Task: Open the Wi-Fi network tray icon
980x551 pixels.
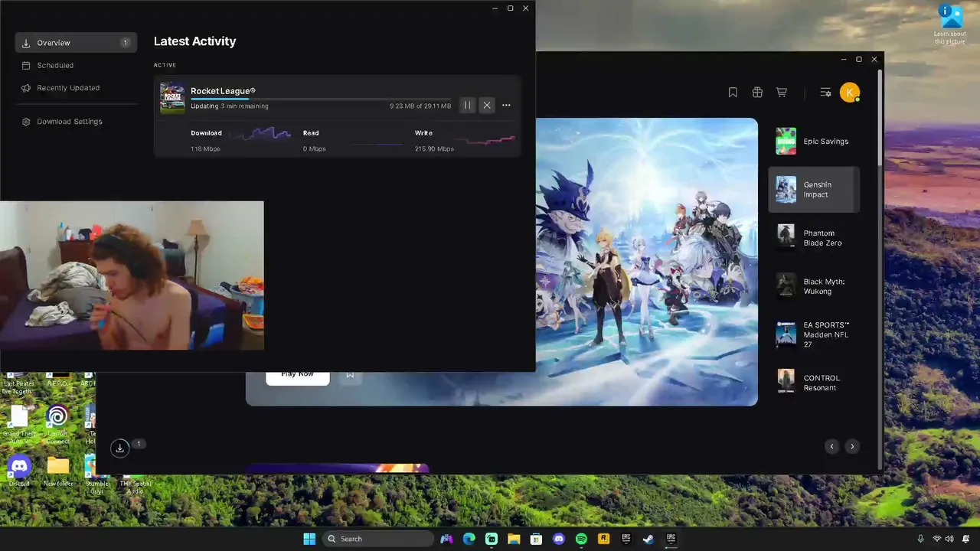Action: click(937, 539)
